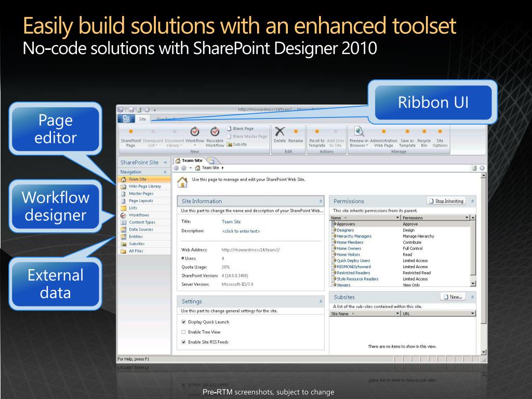Open Administration Web Page from ribbon
The height and width of the screenshot is (399, 532).
point(383,138)
